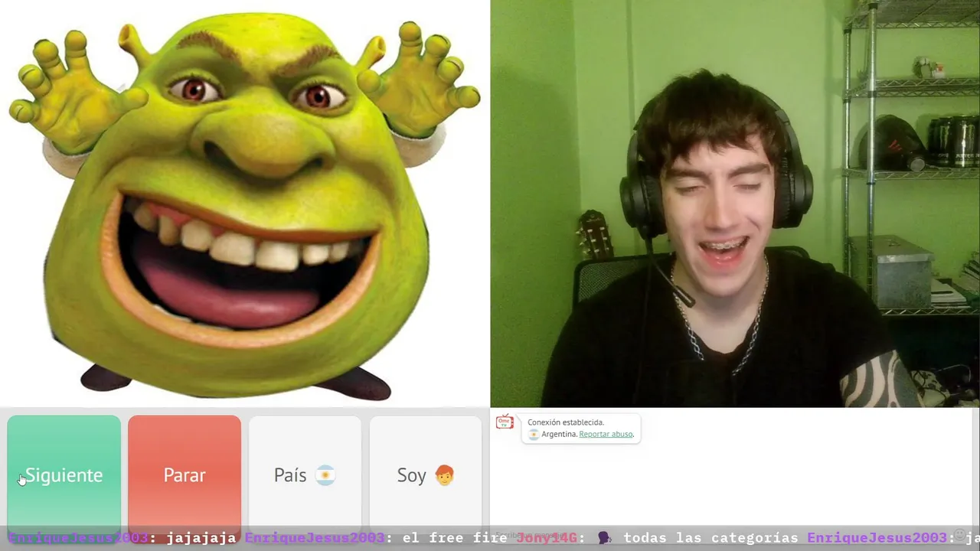980x551 pixels.
Task: Click the face emoji on Soy button
Action: click(444, 475)
